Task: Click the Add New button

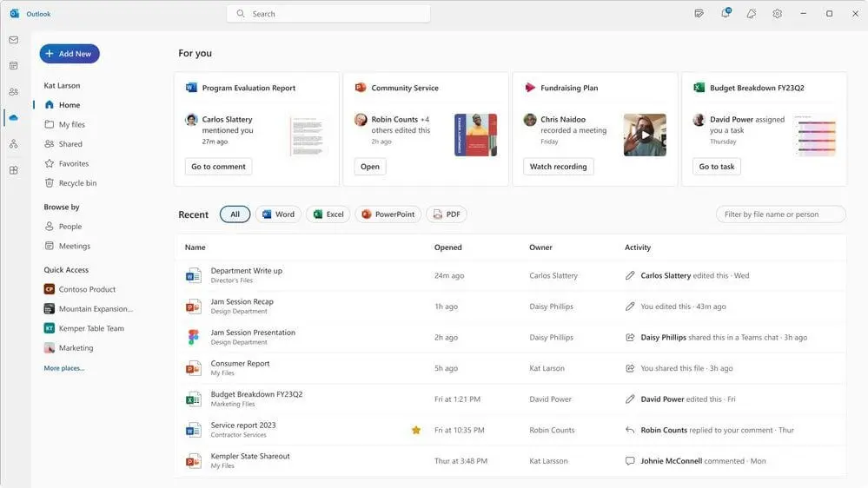Action: tap(70, 54)
